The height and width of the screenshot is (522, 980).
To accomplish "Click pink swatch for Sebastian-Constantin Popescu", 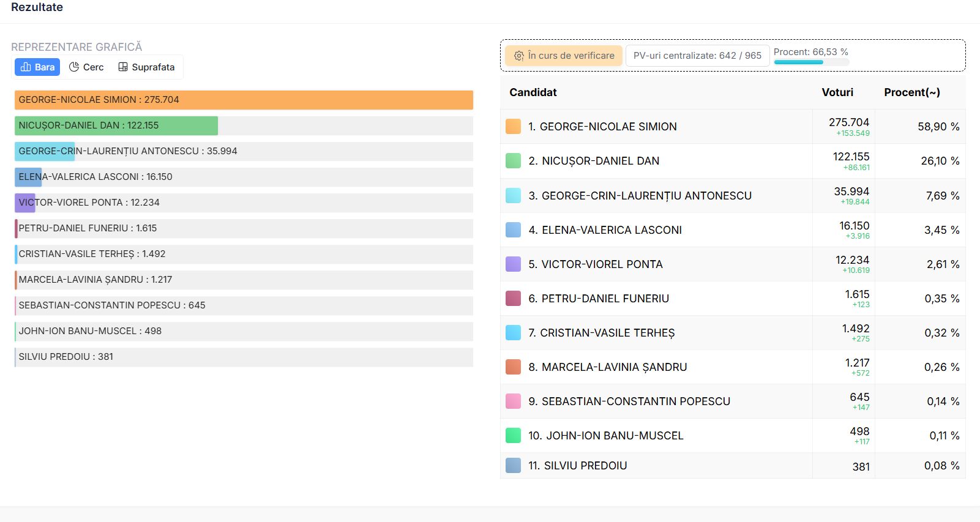I will (513, 401).
